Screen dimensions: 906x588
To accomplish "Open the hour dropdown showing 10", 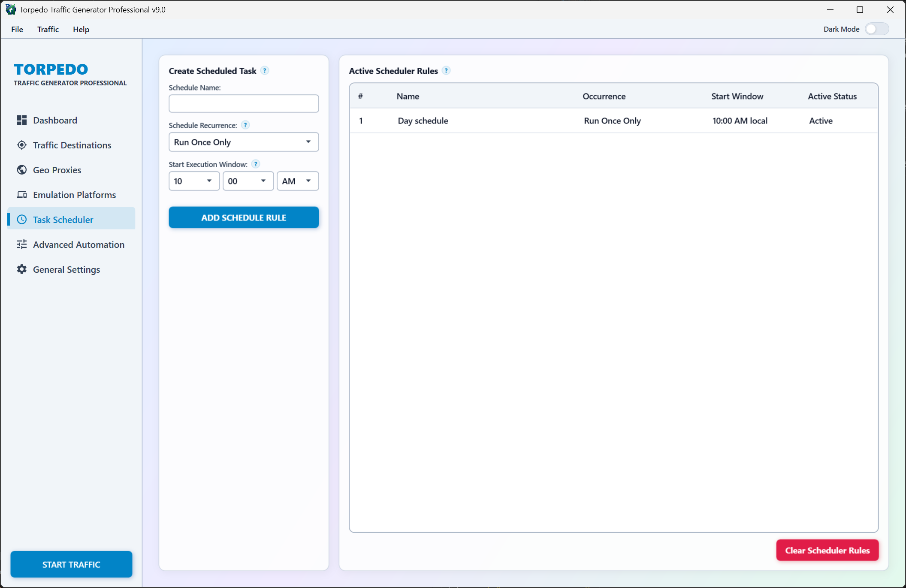I will [x=194, y=181].
